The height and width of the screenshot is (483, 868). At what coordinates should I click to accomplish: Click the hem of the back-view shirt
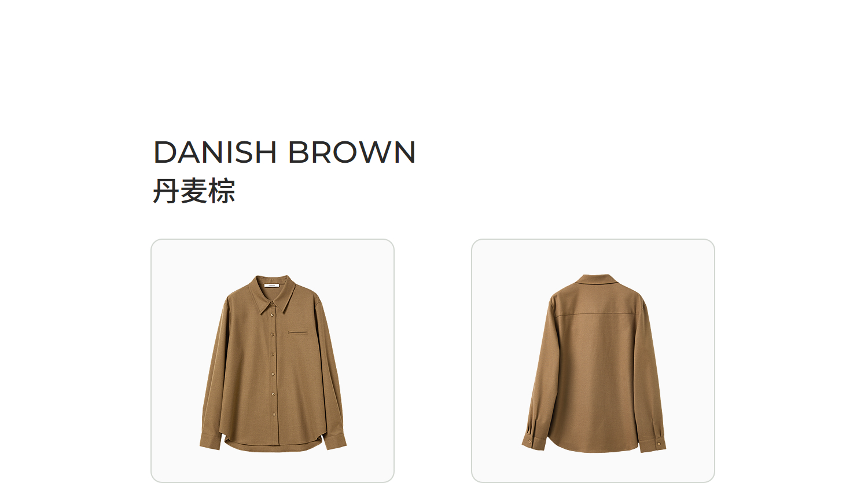[593, 448]
